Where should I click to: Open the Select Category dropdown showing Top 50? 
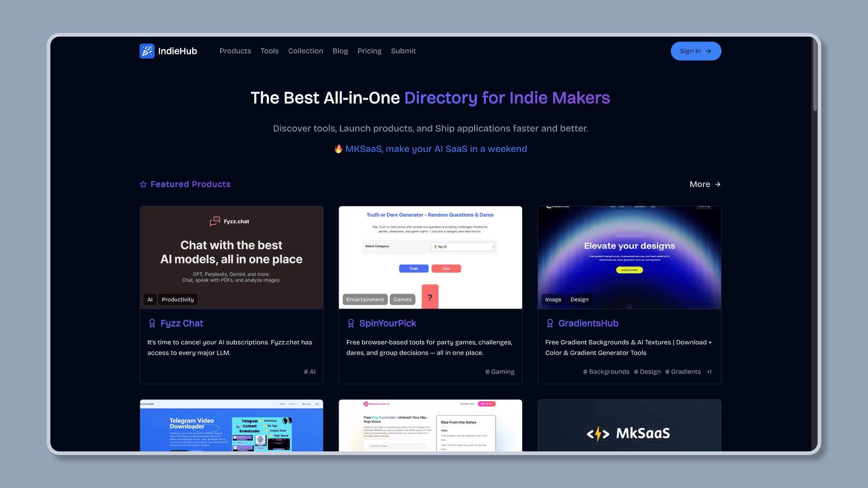(x=462, y=246)
